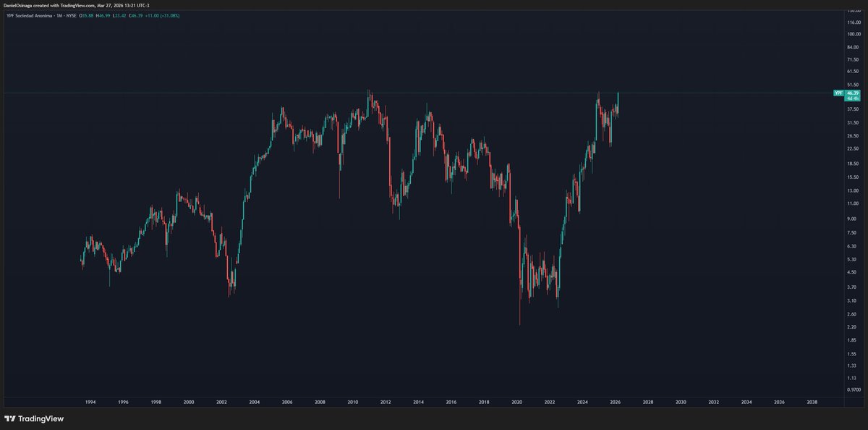Click the current price label 46.39
Screen dimensions: 868x430
point(852,93)
